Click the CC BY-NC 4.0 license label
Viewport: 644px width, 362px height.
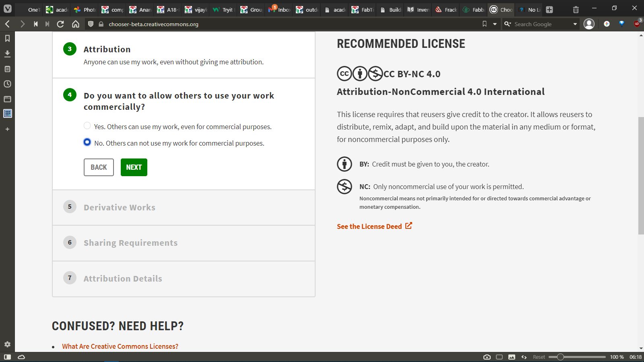coord(412,74)
